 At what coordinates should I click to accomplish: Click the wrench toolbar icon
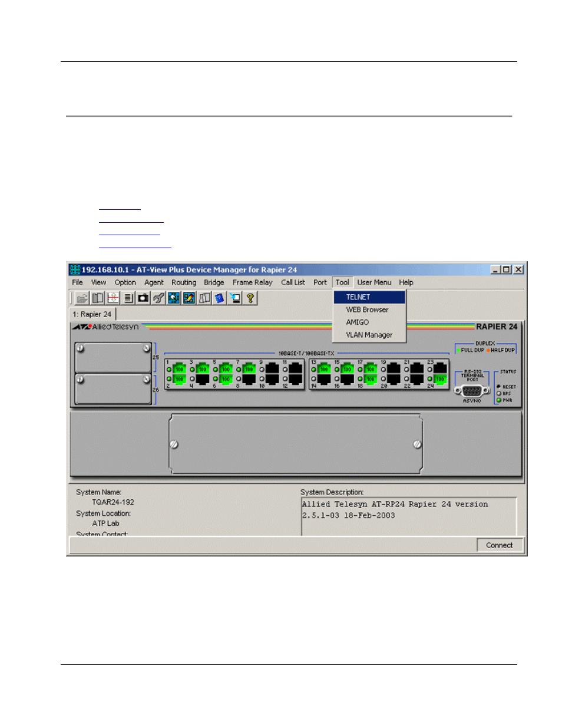pos(158,298)
